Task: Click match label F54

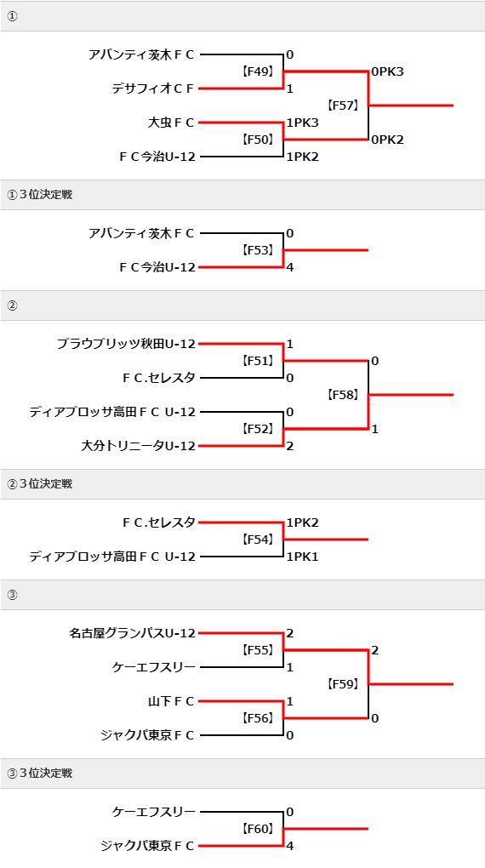Action: click(258, 540)
